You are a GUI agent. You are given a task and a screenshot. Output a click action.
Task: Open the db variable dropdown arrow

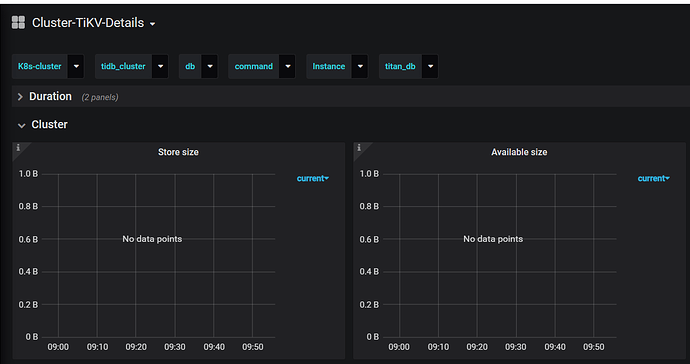pyautogui.click(x=210, y=66)
